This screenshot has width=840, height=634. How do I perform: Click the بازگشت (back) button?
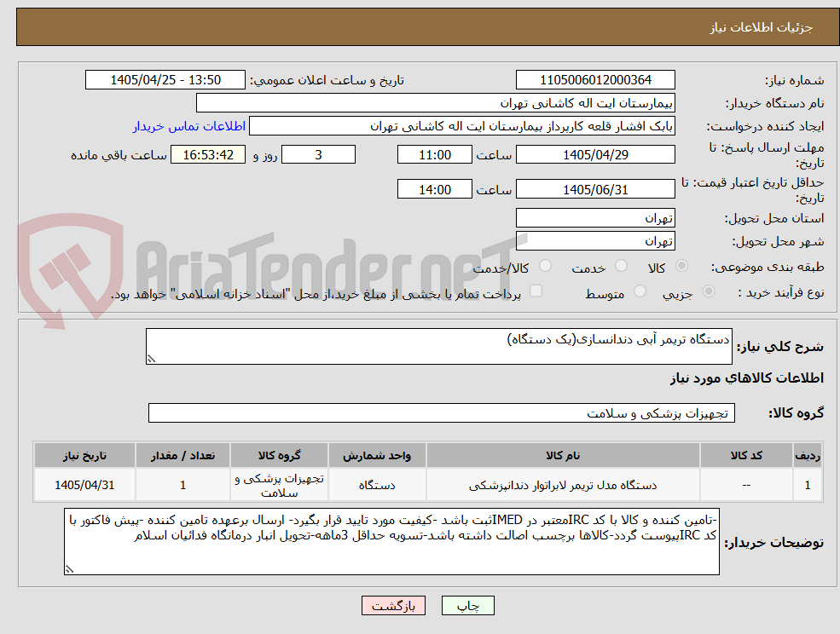393,606
